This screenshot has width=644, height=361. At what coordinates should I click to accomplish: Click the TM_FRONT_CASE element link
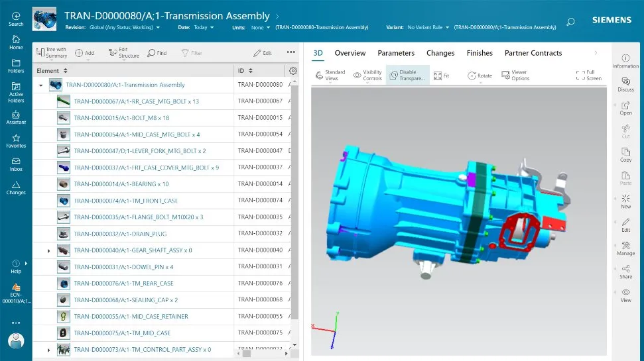coord(125,201)
